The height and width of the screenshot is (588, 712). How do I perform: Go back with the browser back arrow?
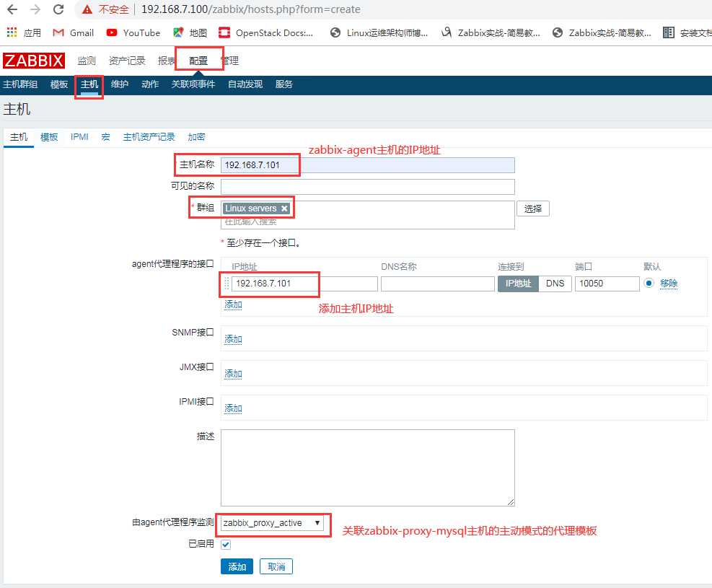12,9
